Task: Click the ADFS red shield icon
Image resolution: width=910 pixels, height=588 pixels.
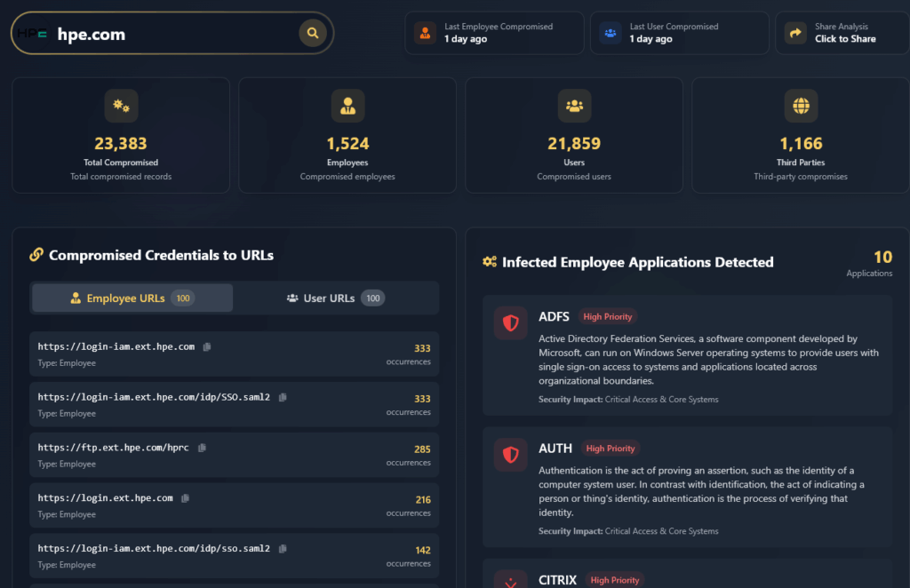Action: pos(510,323)
